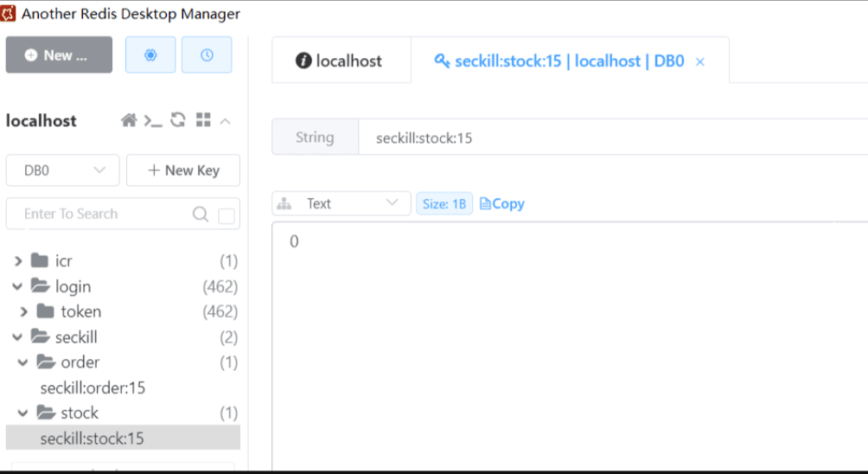The width and height of the screenshot is (868, 474).
Task: Open the Redis console terminal icon
Action: click(x=153, y=120)
